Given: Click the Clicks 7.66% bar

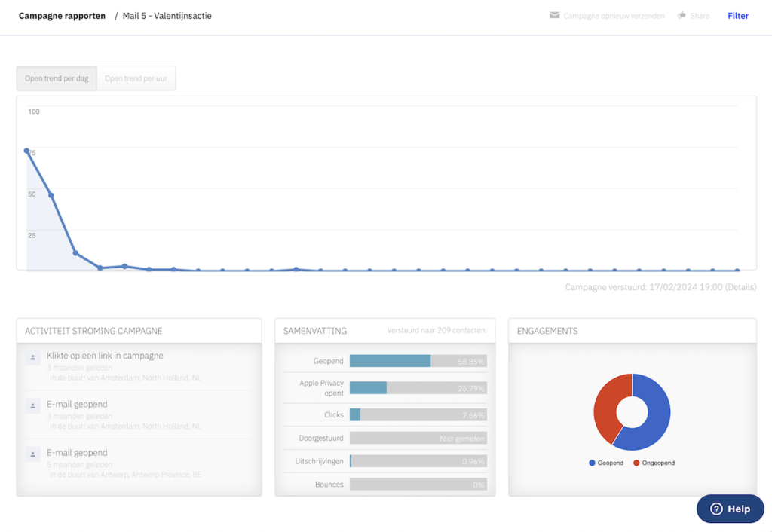Looking at the screenshot, I should coord(418,415).
